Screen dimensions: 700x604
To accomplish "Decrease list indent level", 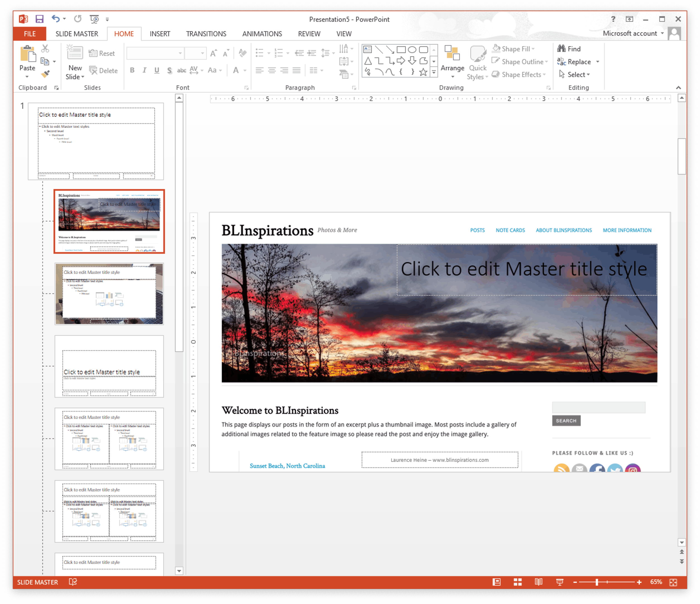I will tap(299, 53).
